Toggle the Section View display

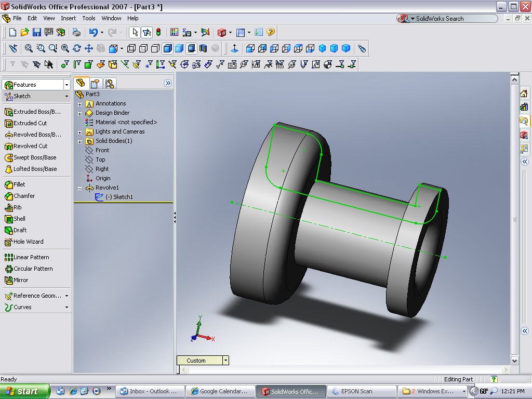click(203, 48)
